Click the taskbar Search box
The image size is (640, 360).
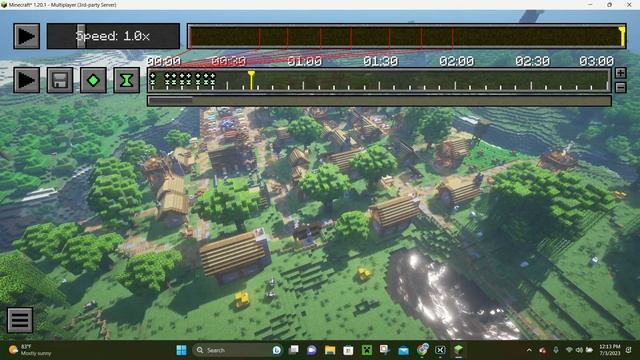coord(238,350)
